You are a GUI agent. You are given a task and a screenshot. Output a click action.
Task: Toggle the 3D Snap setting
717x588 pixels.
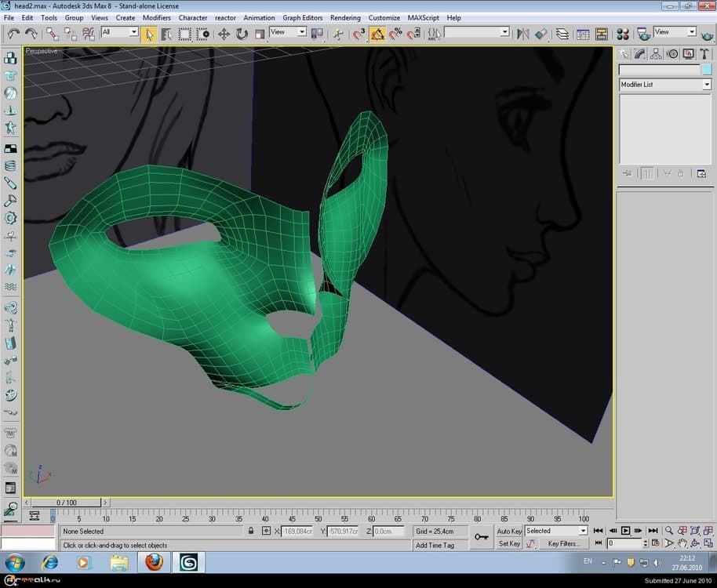pos(358,34)
